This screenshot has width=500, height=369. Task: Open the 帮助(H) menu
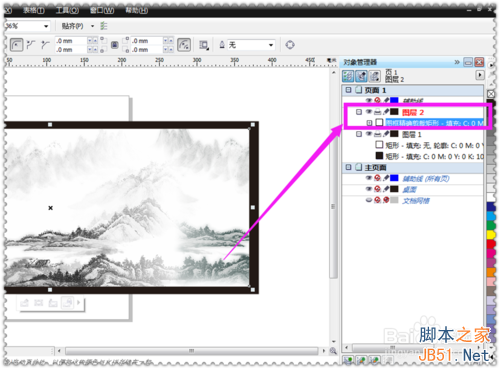[137, 11]
